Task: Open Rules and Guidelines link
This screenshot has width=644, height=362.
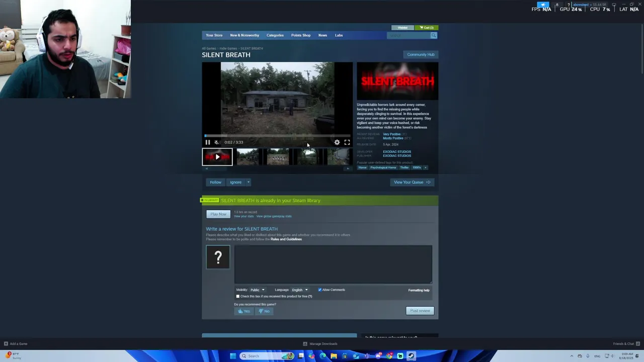Action: [x=286, y=239]
